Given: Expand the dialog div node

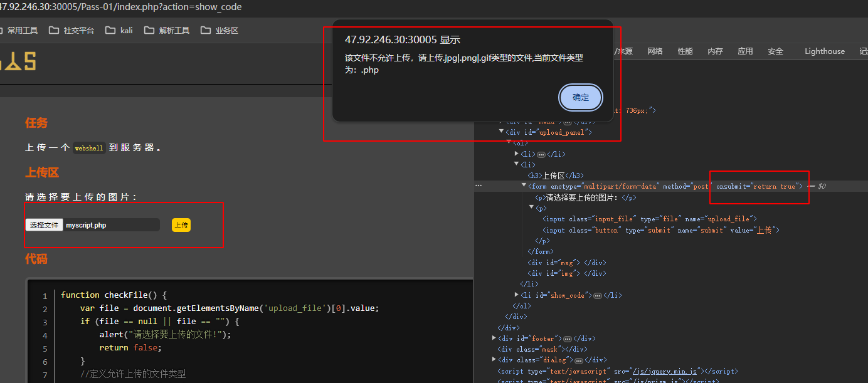Looking at the screenshot, I should point(494,360).
